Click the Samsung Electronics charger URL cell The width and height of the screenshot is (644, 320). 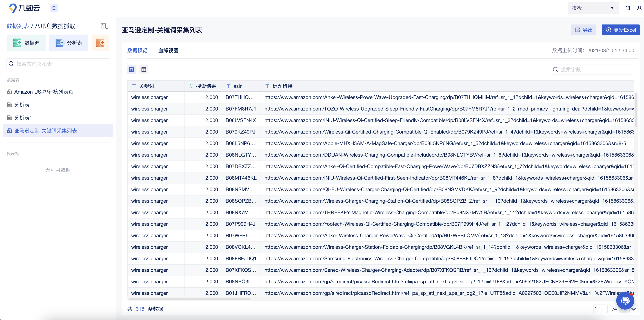[x=447, y=259]
